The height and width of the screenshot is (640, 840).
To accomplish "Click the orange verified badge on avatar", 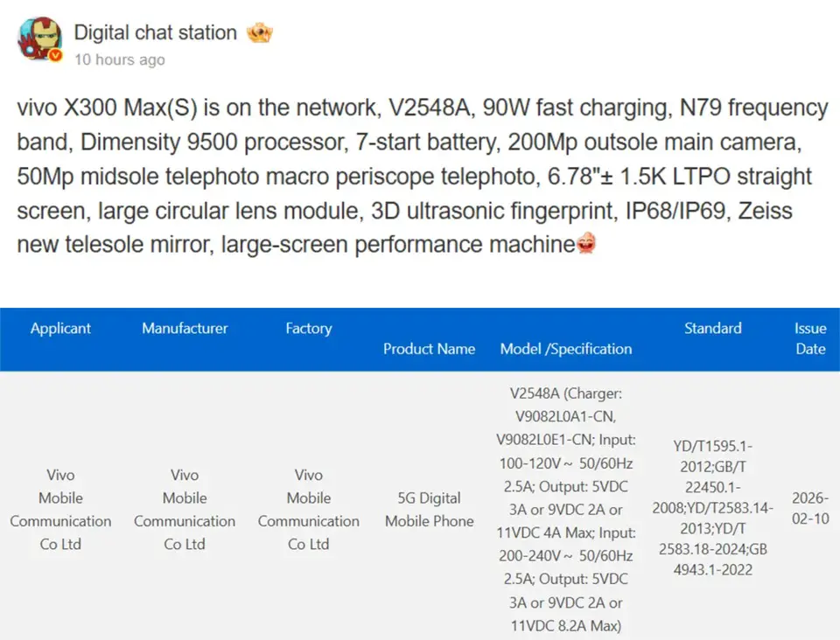I will (56, 56).
